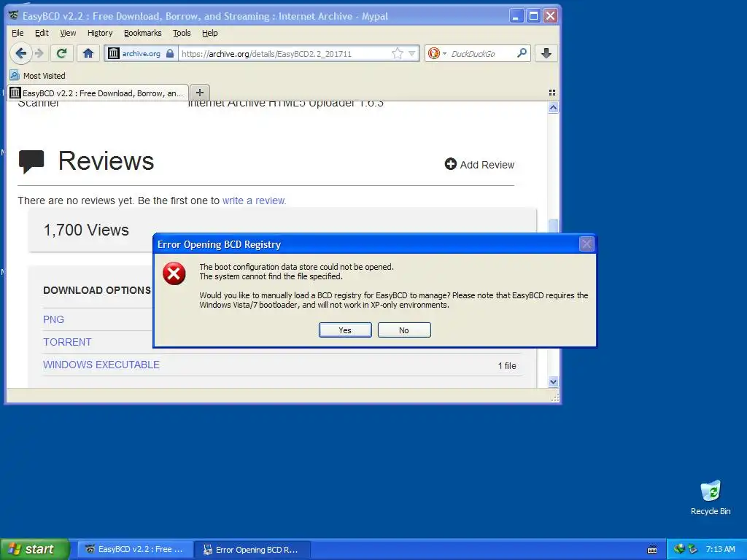Click the on-screen keyboard tray icon

[x=652, y=550]
